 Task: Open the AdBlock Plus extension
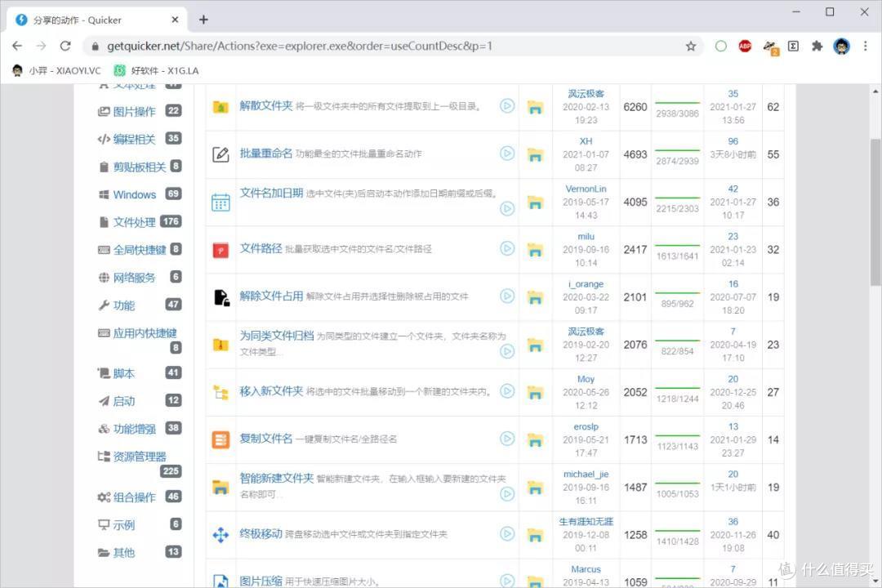point(745,46)
